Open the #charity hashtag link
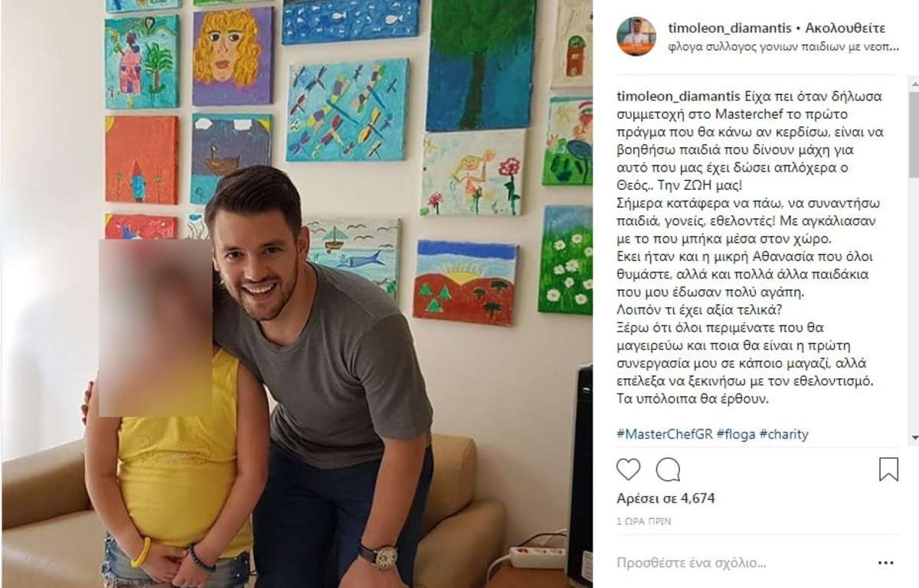Image resolution: width=919 pixels, height=588 pixels. 784,434
